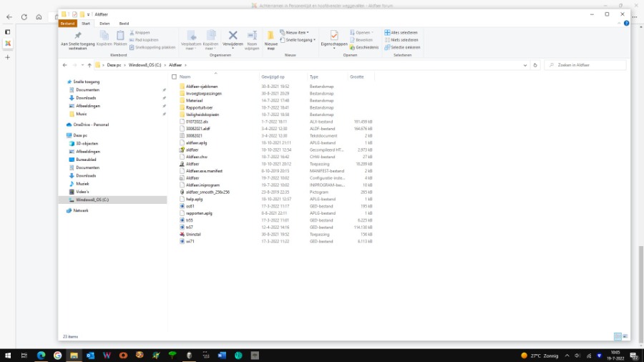
Task: Pin folder with Aan Snelle toegang vastmaken
Action: pos(77,36)
